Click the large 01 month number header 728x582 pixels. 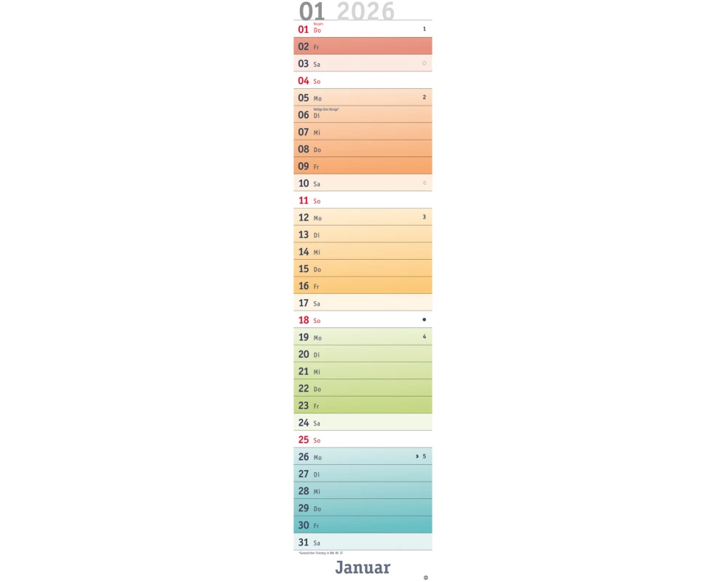(312, 11)
